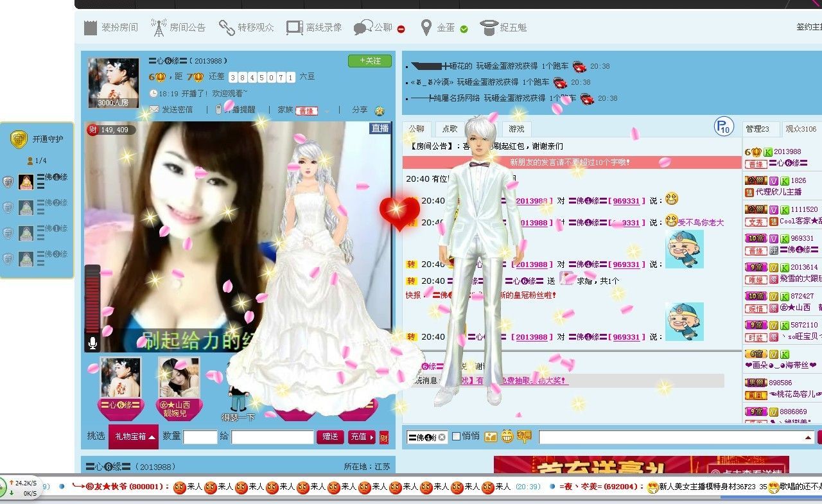Click red 财 icon beside 充值
Viewport: 822px width, 504px height.
(384, 438)
